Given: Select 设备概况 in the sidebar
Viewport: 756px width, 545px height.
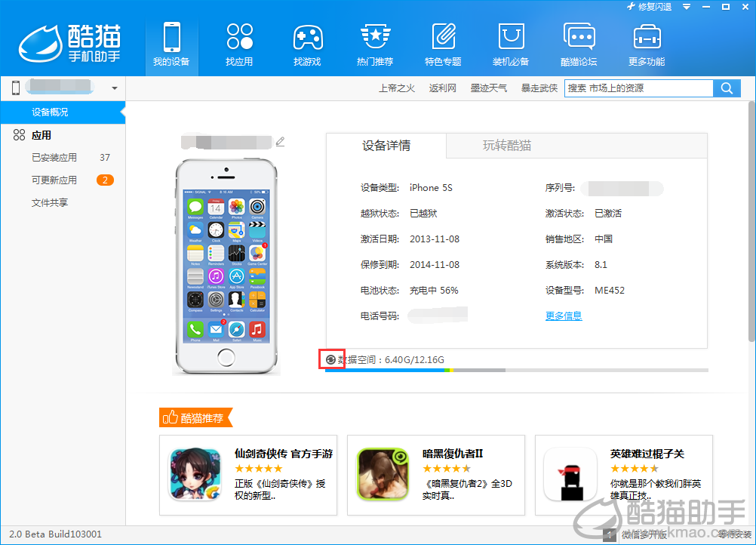Looking at the screenshot, I should (63, 112).
